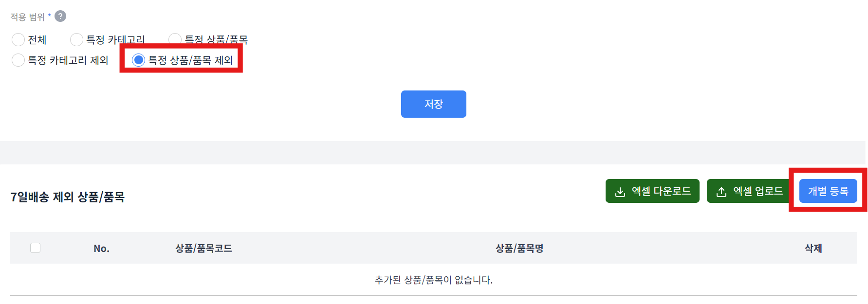Click the upload arrow icon on 엑셀 업로드
This screenshot has width=868, height=304.
721,192
